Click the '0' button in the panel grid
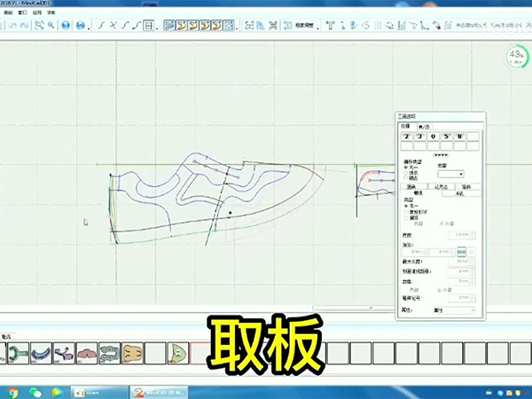This screenshot has width=532, height=399. click(x=434, y=137)
